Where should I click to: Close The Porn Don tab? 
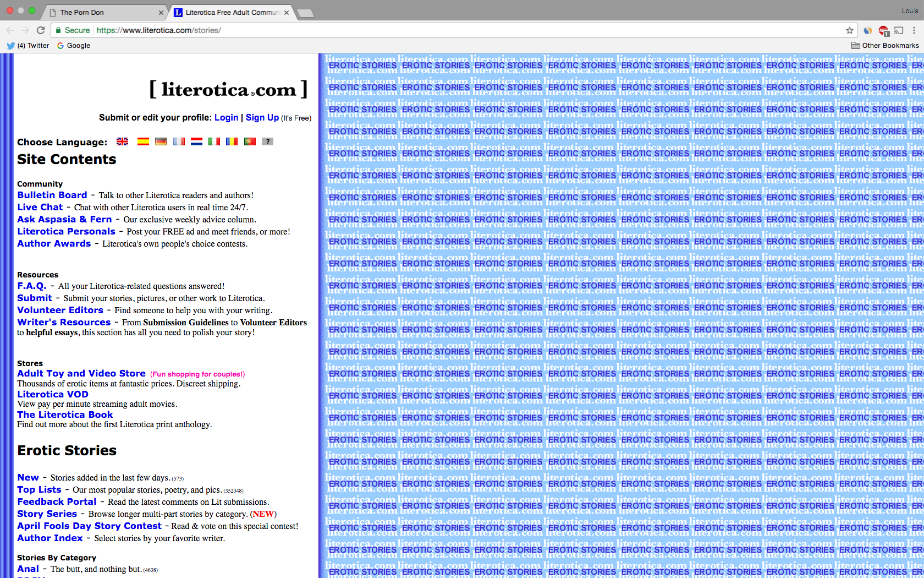click(x=161, y=12)
